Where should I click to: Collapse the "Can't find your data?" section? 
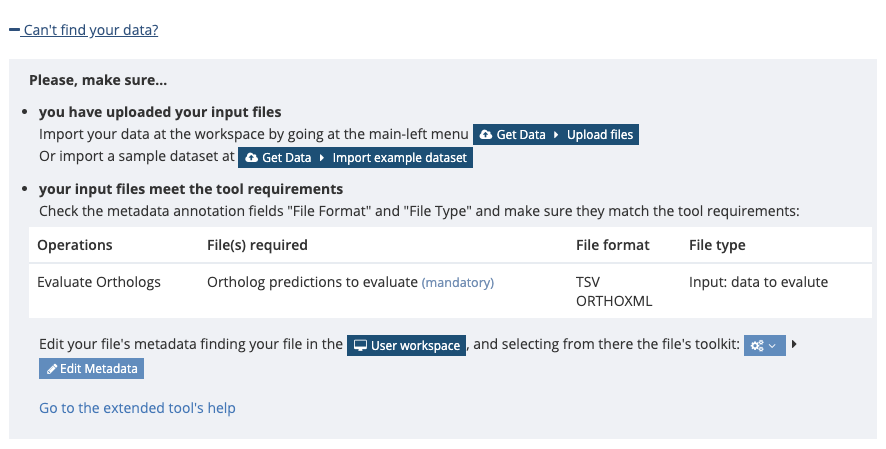(x=84, y=30)
